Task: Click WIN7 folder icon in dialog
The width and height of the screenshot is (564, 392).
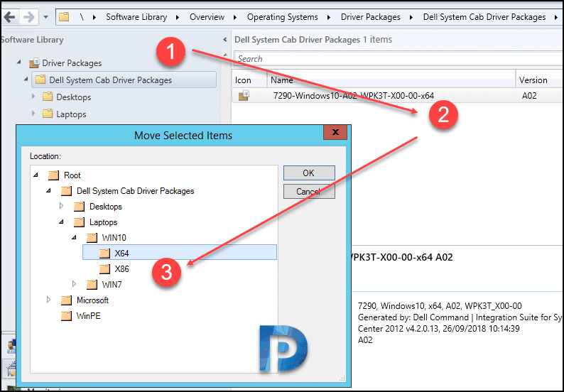Action: (92, 285)
